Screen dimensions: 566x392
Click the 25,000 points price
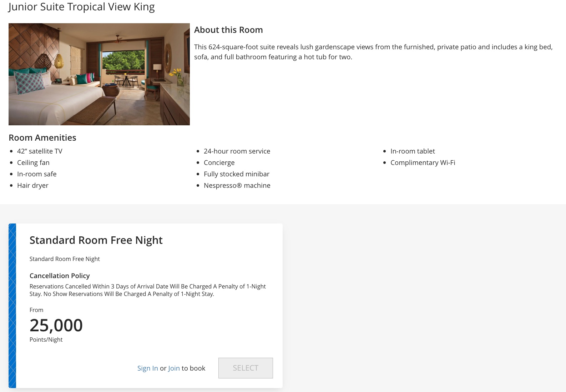56,325
